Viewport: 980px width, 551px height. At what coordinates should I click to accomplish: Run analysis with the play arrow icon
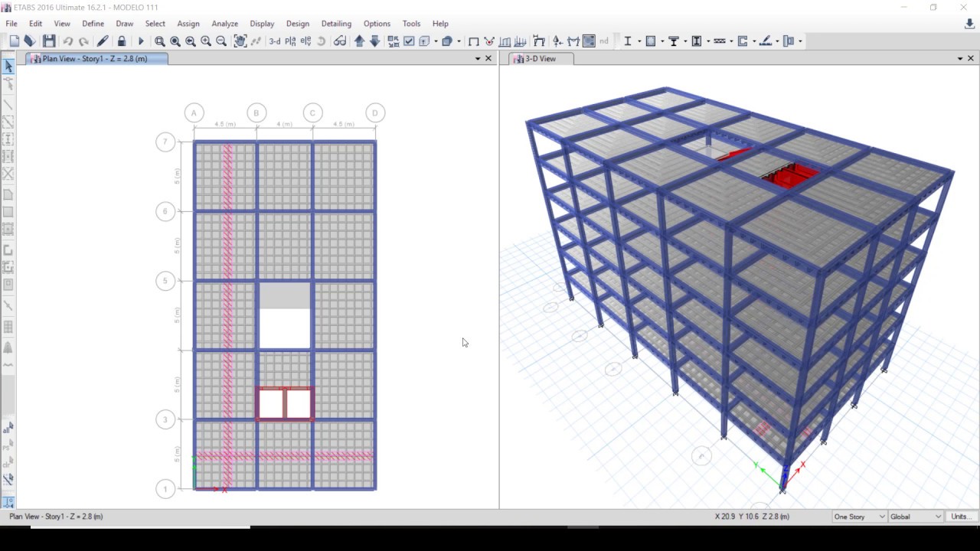[x=141, y=41]
